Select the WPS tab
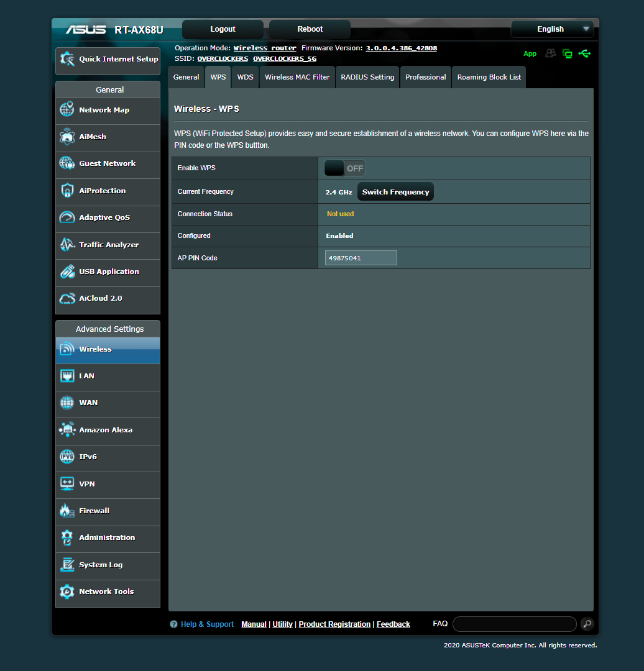This screenshot has height=671, width=644. (x=218, y=77)
